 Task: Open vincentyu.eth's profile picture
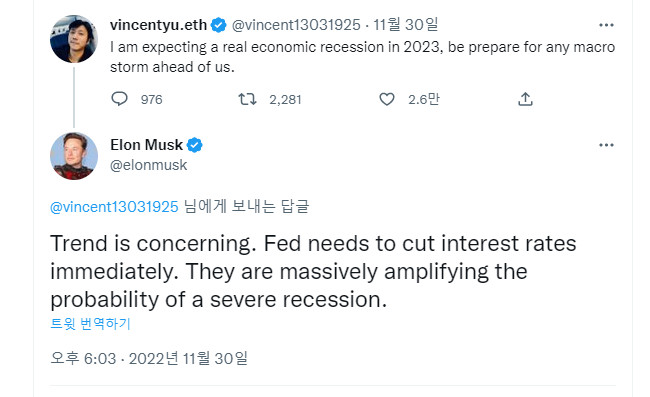(x=74, y=39)
